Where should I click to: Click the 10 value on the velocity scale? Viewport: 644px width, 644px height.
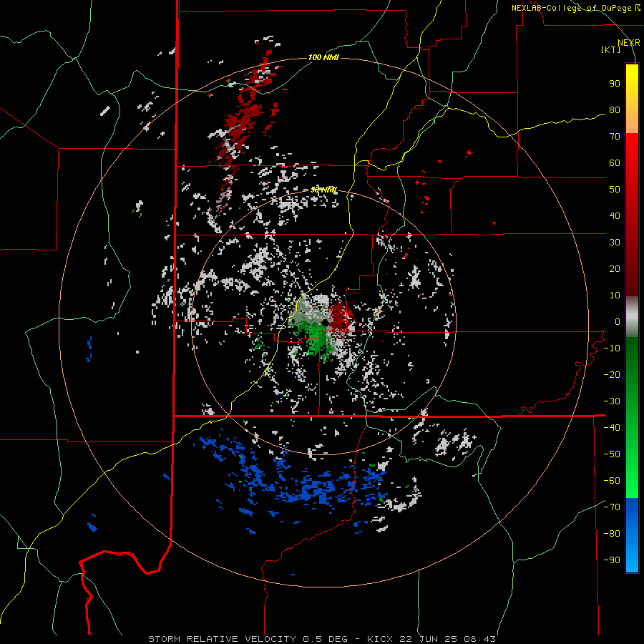pos(615,296)
